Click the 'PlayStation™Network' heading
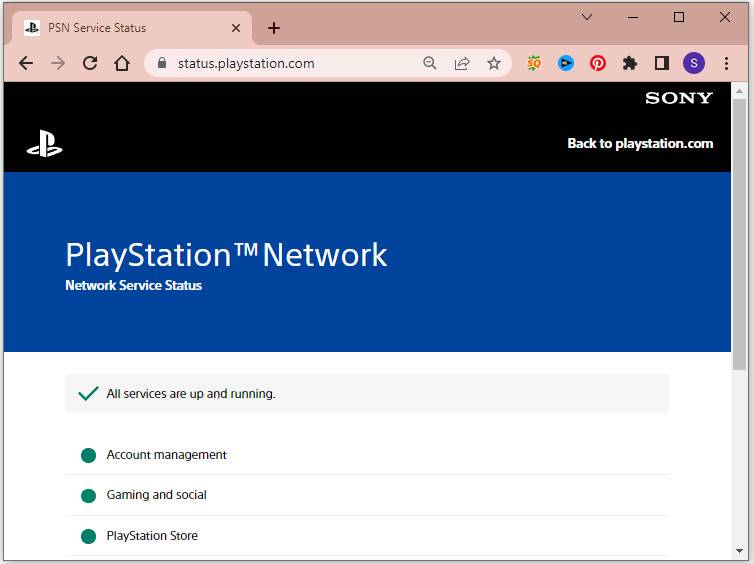 point(226,255)
